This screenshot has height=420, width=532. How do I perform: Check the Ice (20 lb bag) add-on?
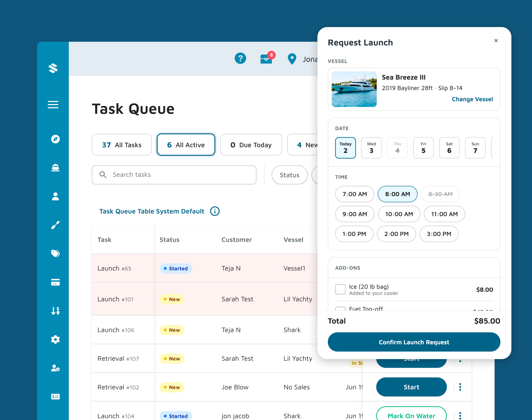click(340, 289)
